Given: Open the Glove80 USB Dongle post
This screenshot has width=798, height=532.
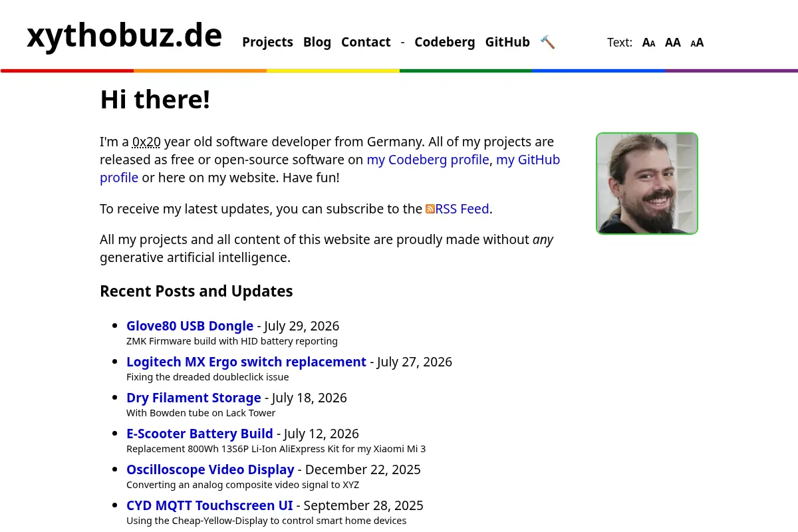Looking at the screenshot, I should click(190, 326).
